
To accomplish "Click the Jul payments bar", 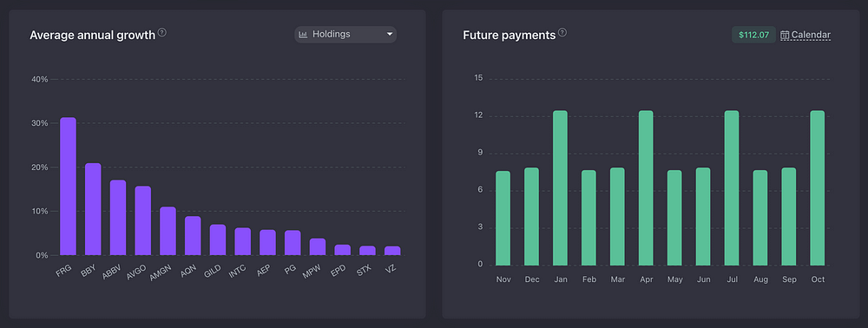I will click(x=732, y=187).
